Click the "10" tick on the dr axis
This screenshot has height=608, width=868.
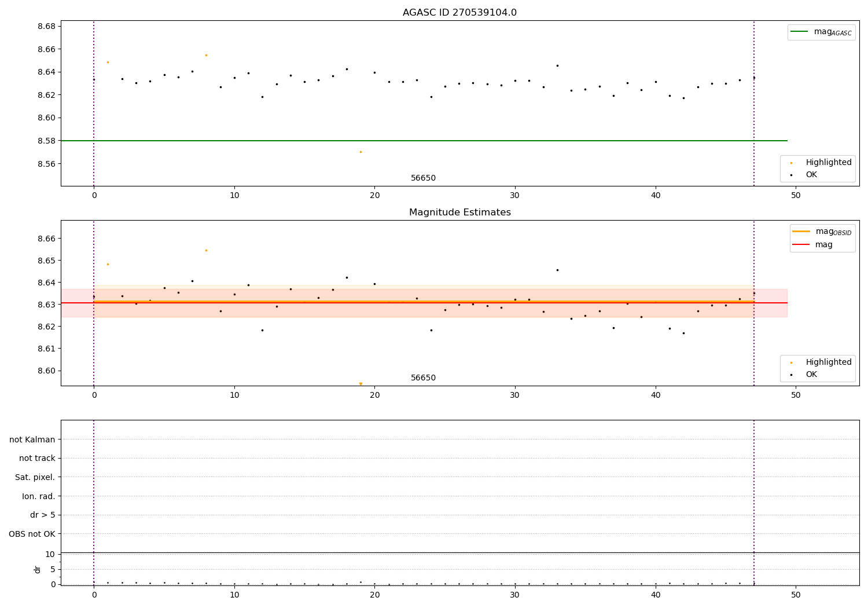point(50,554)
